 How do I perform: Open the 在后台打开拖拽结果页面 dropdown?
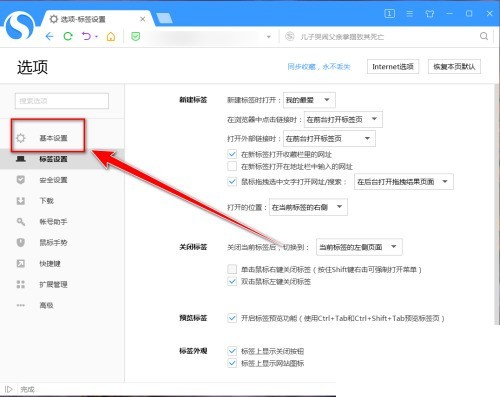point(404,182)
